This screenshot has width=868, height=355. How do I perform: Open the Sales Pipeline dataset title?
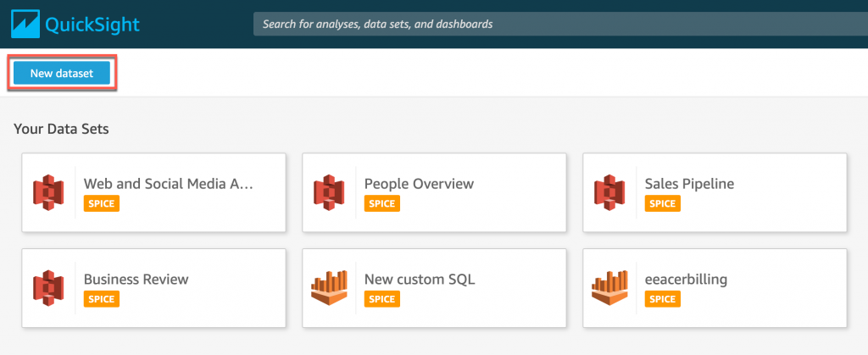tap(689, 184)
